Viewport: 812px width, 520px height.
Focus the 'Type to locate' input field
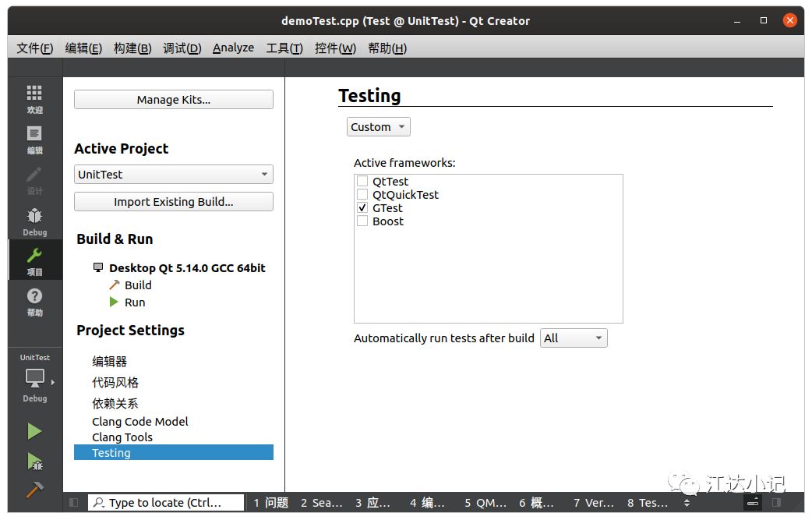pos(166,502)
